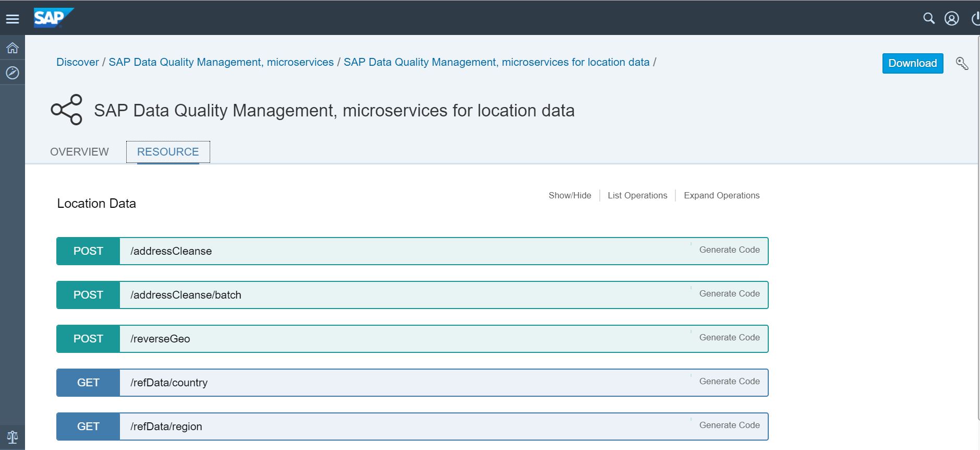Viewport: 980px width, 450px height.
Task: Click GET badge of /refData/country
Action: tap(88, 383)
